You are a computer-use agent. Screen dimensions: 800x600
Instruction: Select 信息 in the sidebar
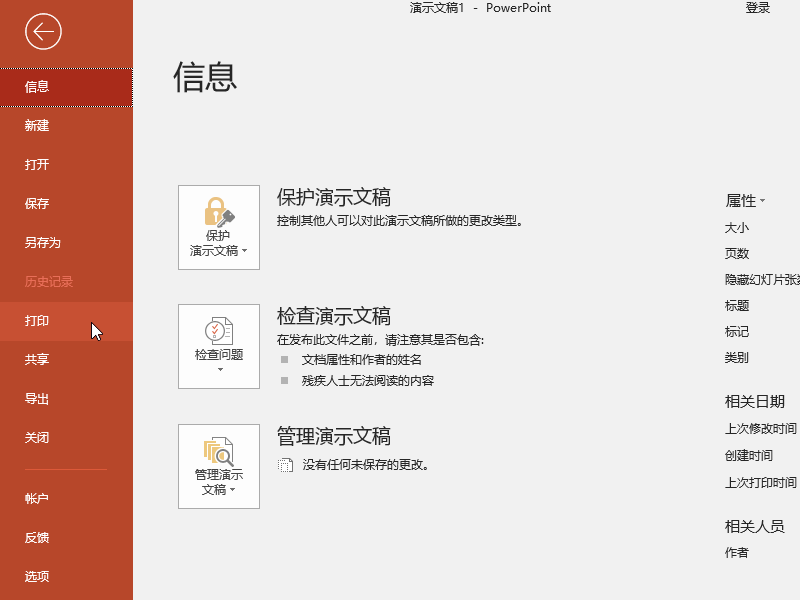click(66, 87)
